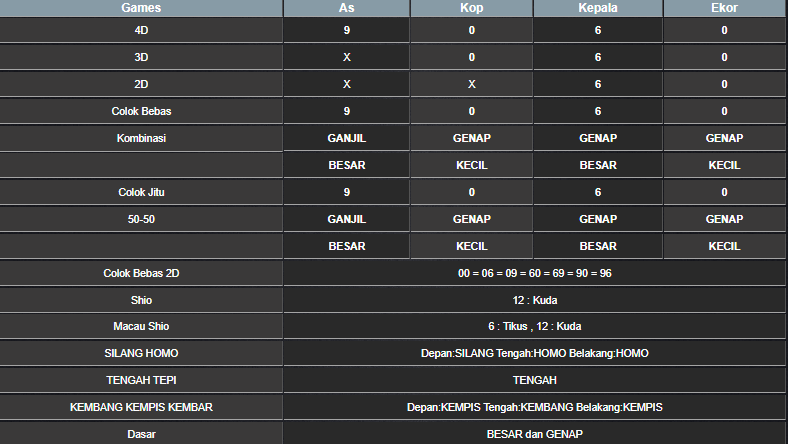This screenshot has height=444, width=788.
Task: Select the KEMBANG KEMPIS KEMBAR row label
Action: [x=141, y=407]
